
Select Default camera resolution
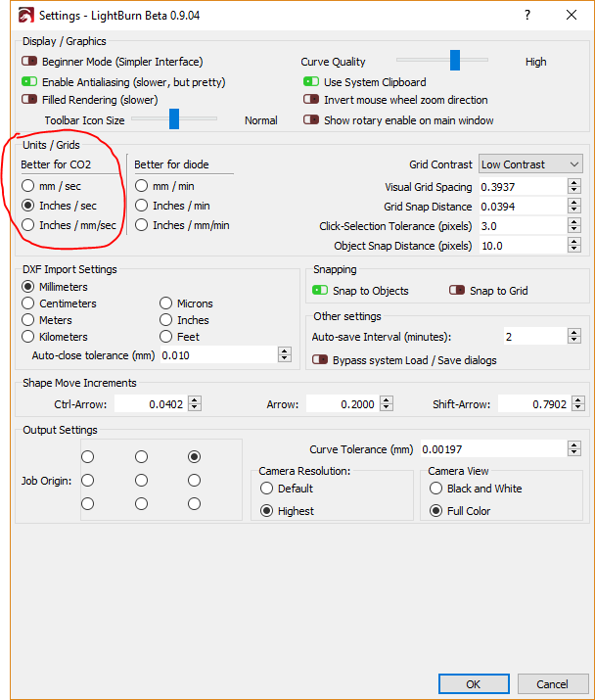click(266, 488)
